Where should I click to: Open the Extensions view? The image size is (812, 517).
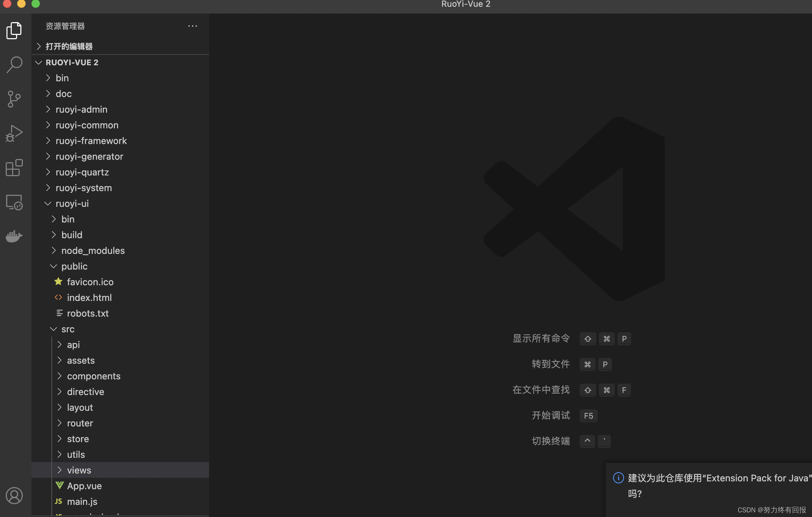click(14, 168)
